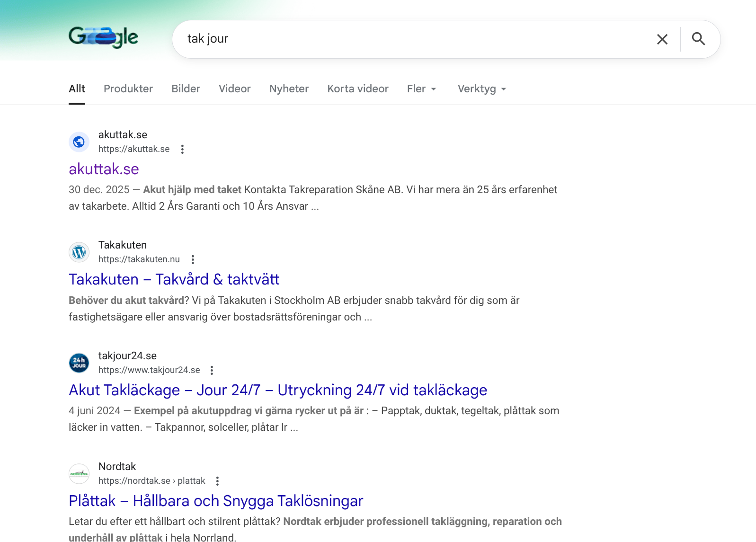Switch to the Bilder tab
Viewport: 756px width, 542px height.
pos(186,89)
